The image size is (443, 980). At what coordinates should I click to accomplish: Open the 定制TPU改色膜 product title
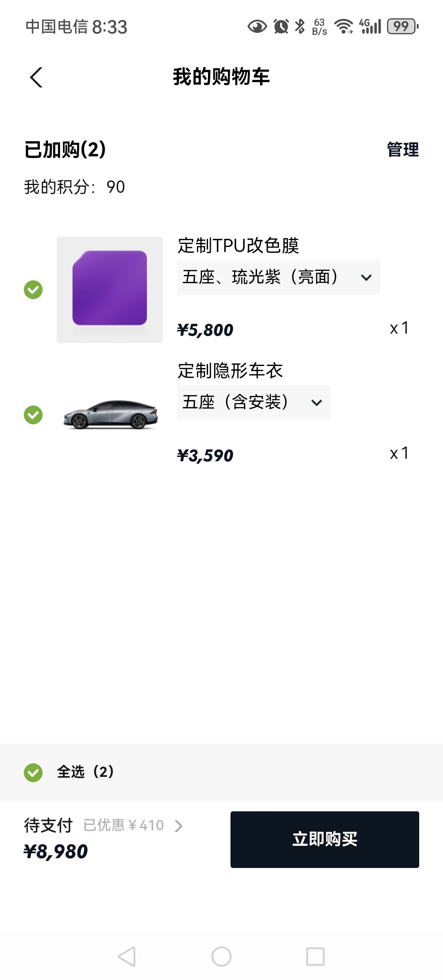tap(238, 246)
